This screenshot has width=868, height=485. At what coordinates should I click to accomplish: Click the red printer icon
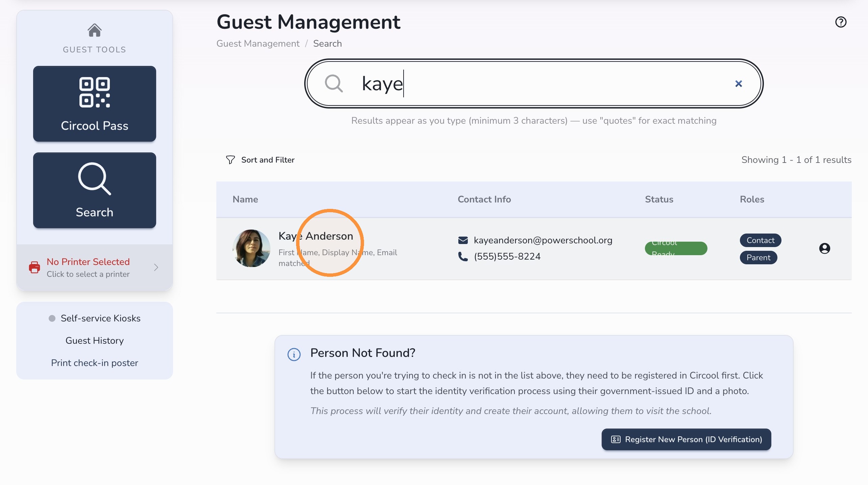tap(34, 267)
